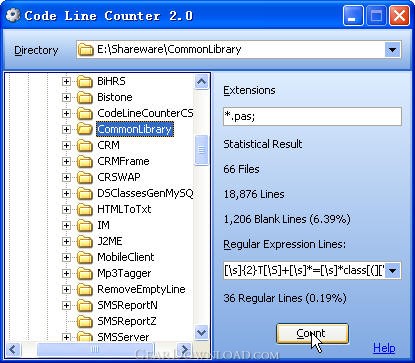Select the Mp3Tagger folder name

[124, 273]
